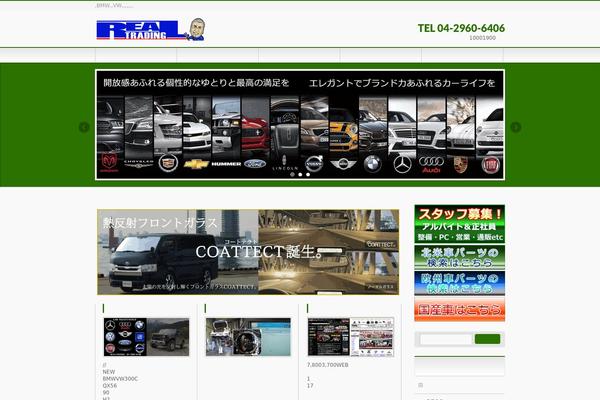Click the Ford oval logo

click(x=255, y=164)
